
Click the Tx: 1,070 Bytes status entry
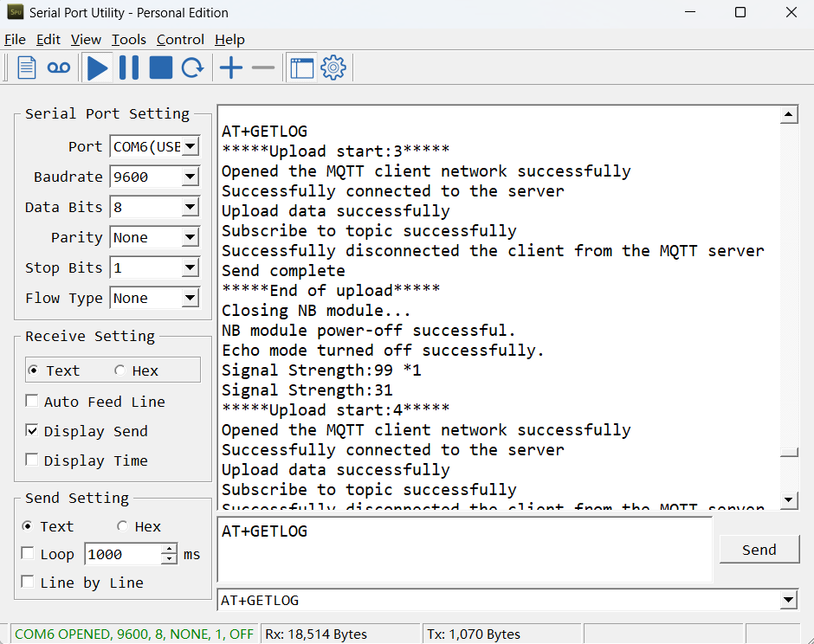tap(474, 634)
